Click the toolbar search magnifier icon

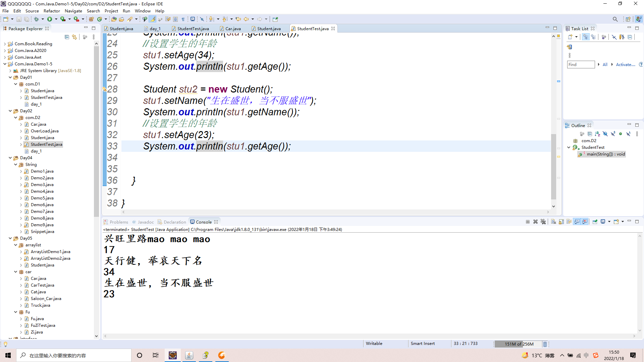(x=615, y=19)
